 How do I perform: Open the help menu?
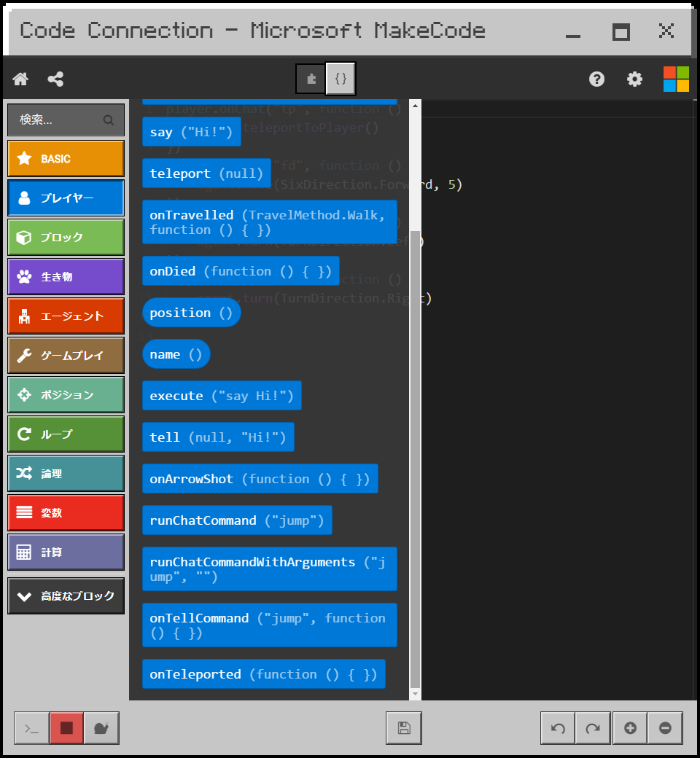tap(596, 79)
